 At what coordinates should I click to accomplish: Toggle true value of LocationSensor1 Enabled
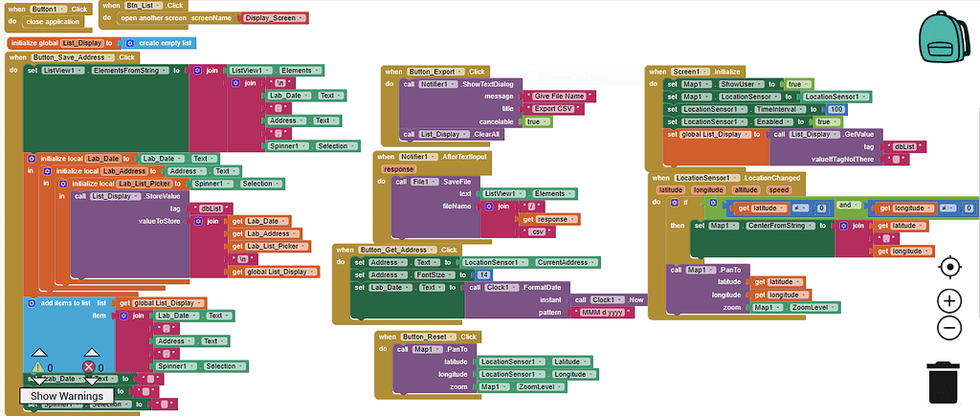822,121
